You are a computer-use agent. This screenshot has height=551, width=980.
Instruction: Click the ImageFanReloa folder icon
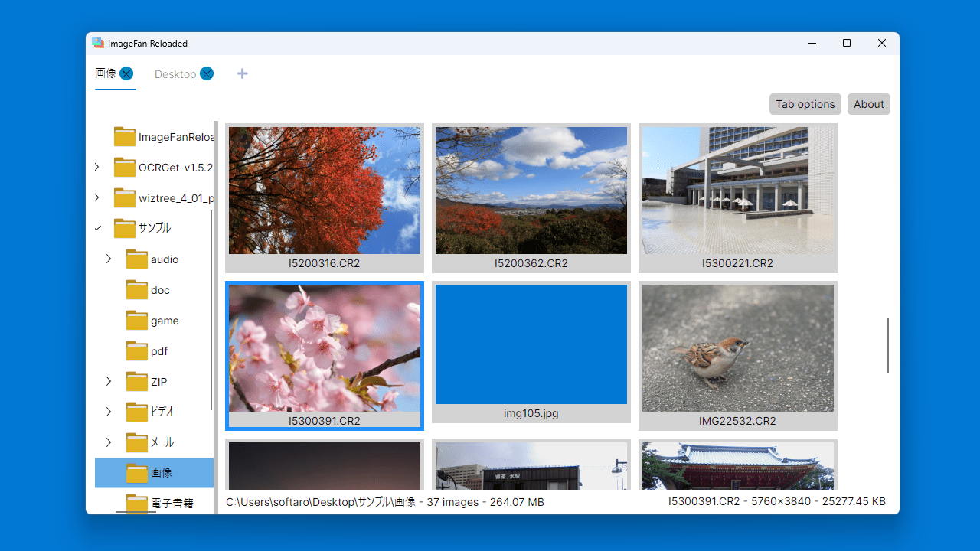[x=125, y=137]
